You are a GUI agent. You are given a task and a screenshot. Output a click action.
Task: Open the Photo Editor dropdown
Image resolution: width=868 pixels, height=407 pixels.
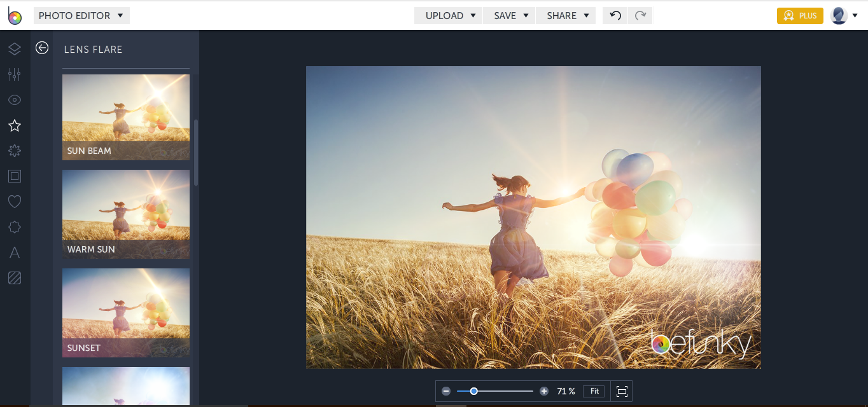81,15
